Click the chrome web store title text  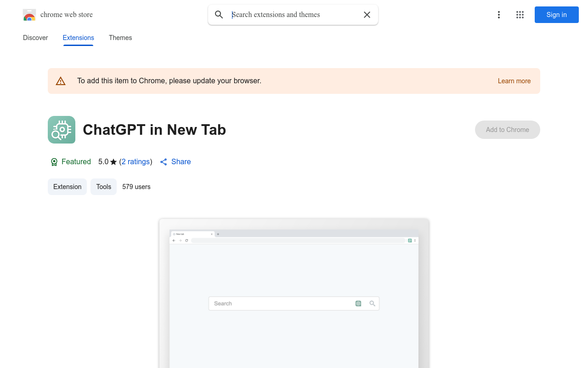[67, 15]
